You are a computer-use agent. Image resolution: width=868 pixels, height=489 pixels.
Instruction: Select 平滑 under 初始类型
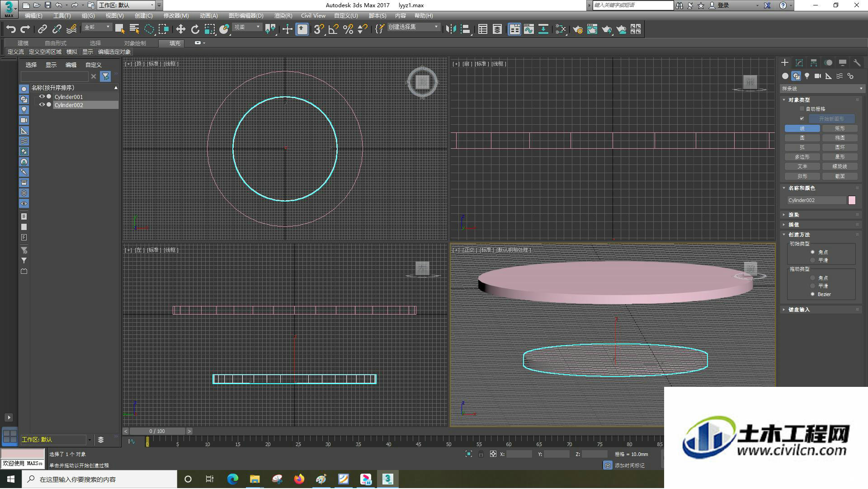click(813, 260)
